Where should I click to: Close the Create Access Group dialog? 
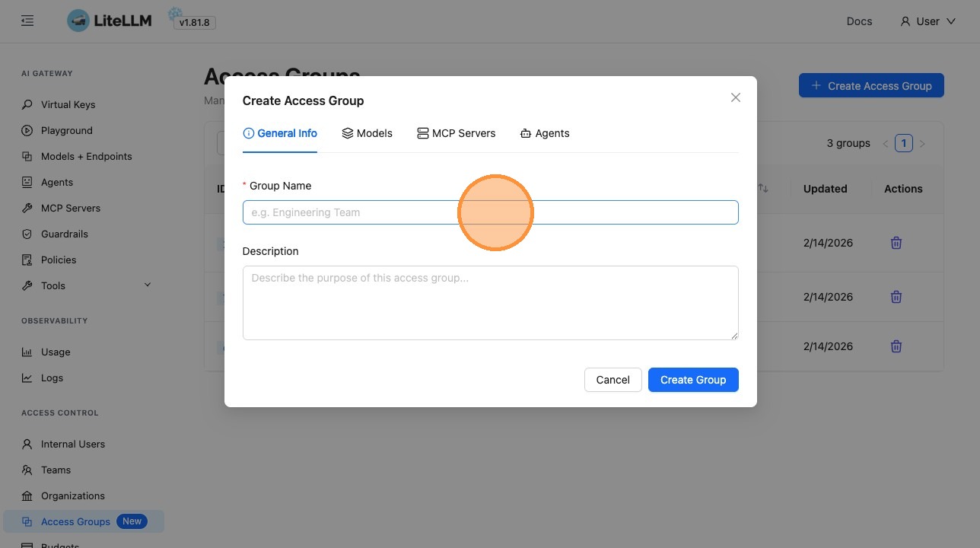tap(735, 97)
